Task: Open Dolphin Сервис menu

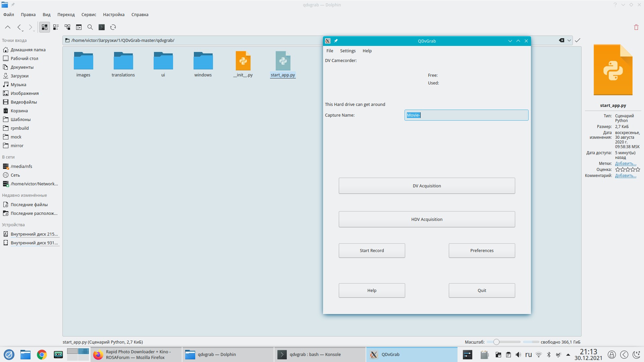Action: pos(89,14)
